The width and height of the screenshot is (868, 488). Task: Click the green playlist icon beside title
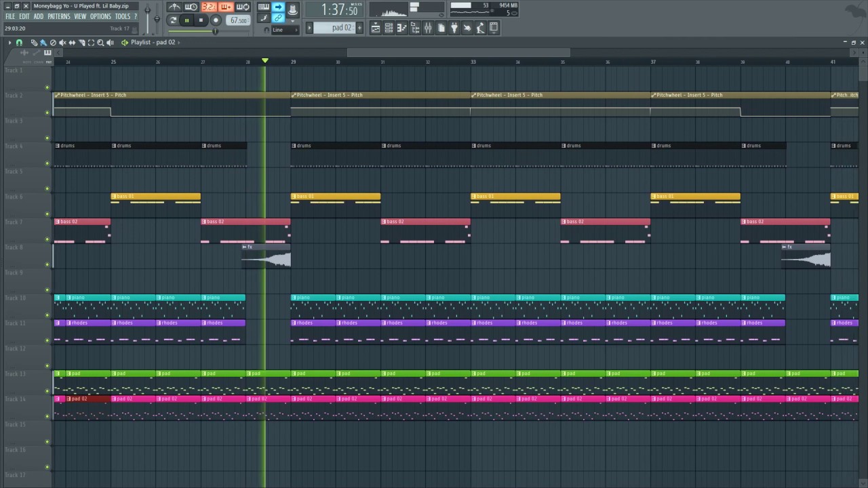click(x=125, y=43)
